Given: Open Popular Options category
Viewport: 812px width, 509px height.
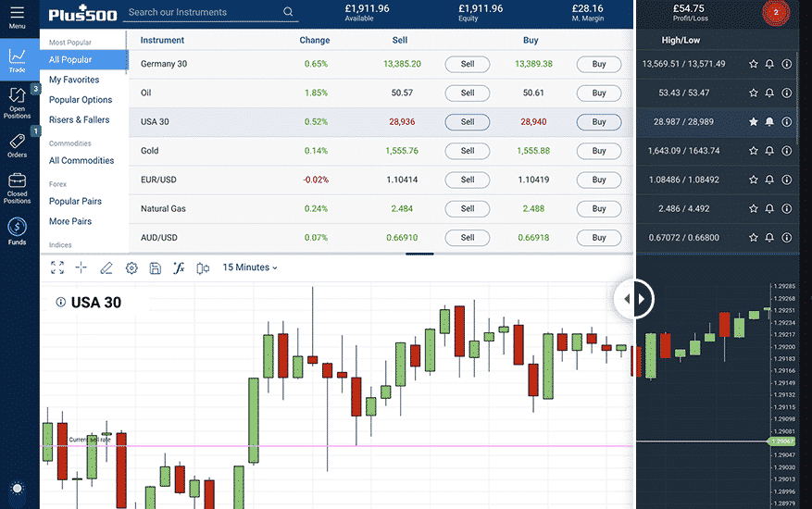Looking at the screenshot, I should point(81,99).
